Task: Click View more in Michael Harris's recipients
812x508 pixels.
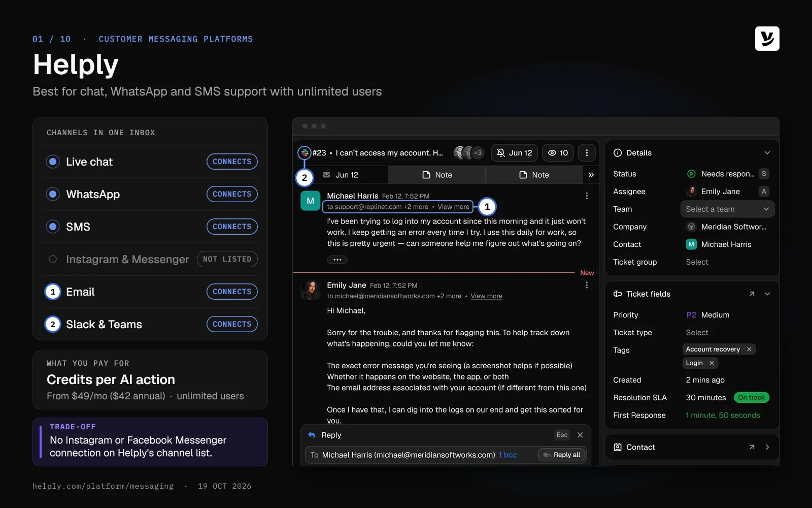Action: coord(453,207)
